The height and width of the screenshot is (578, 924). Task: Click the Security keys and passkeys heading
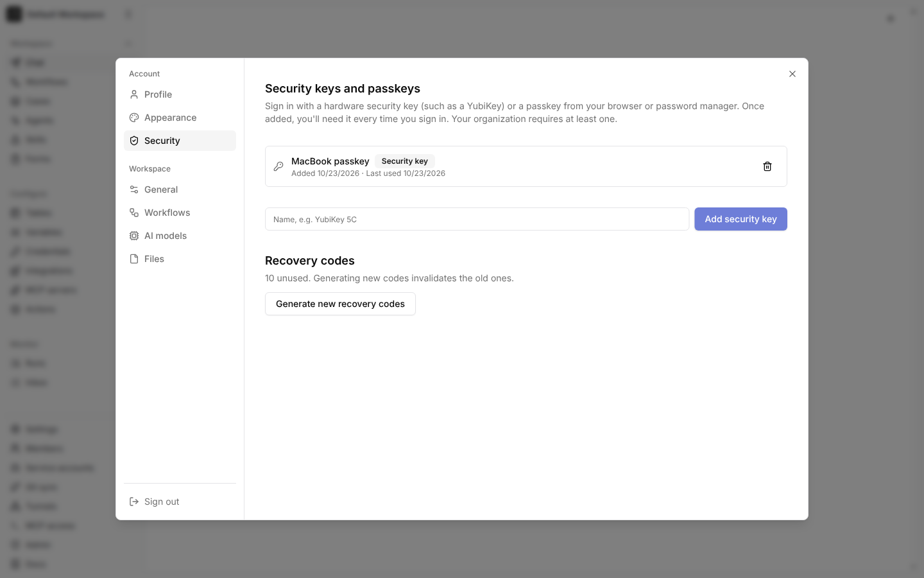pyautogui.click(x=343, y=89)
